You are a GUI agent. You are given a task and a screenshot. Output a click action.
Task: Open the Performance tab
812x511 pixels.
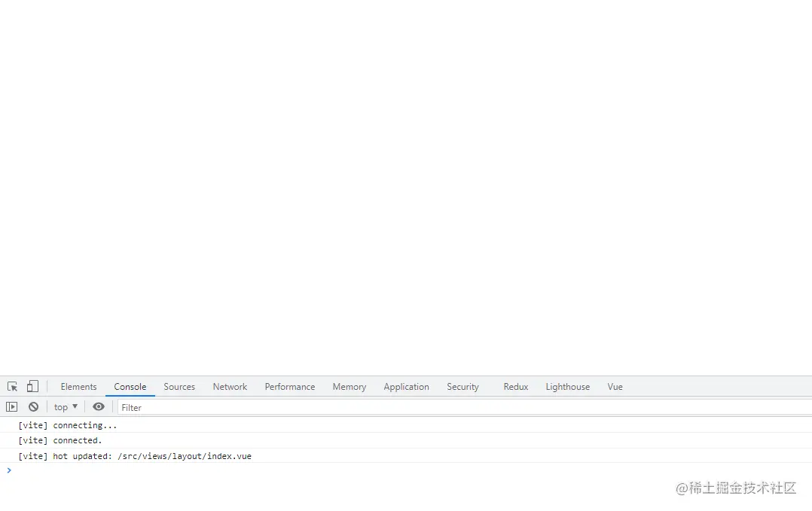point(289,386)
